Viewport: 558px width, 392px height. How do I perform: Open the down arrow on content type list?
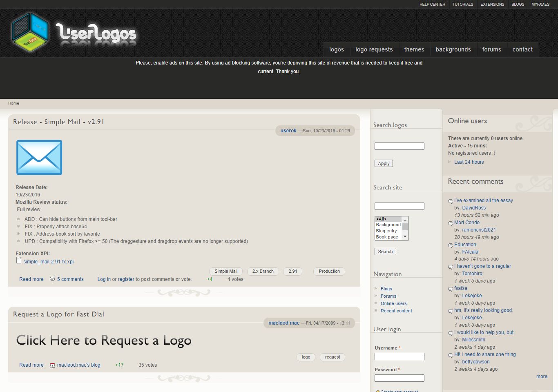(x=405, y=236)
